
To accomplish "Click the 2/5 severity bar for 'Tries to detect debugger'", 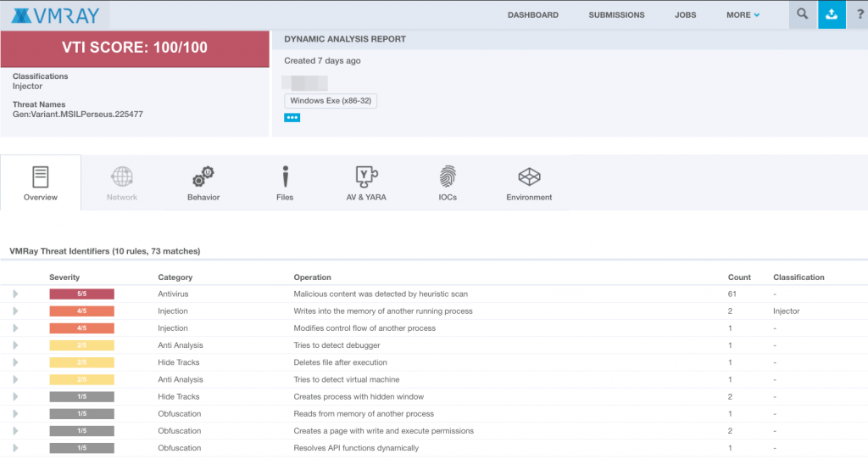I will 82,345.
